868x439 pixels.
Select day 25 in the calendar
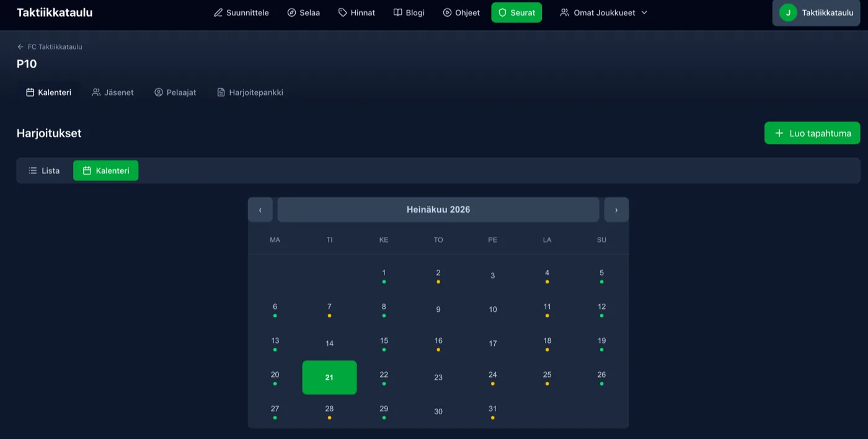(x=547, y=378)
